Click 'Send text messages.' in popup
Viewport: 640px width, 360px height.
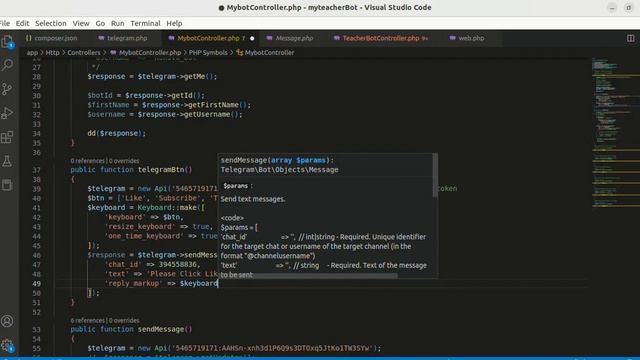[253, 199]
